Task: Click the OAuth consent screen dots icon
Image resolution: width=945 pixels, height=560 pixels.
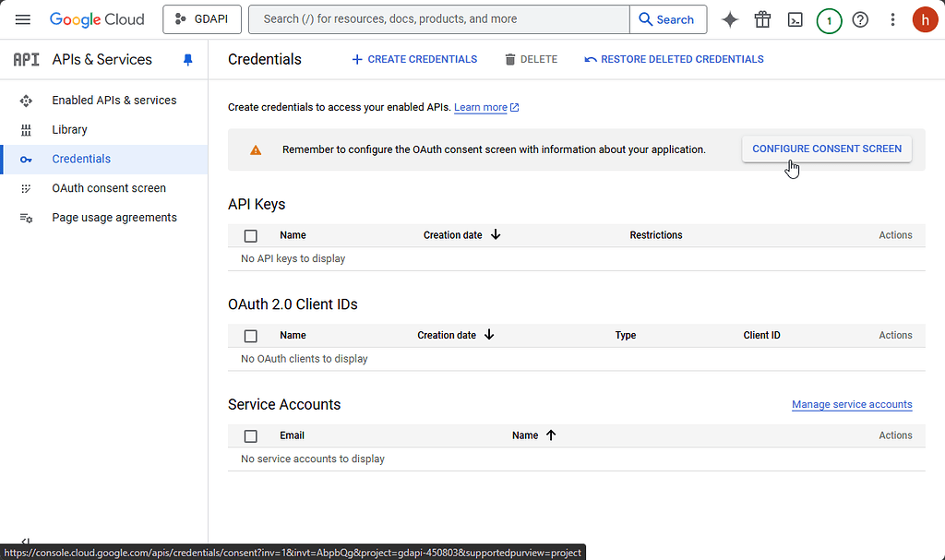Action: [26, 189]
